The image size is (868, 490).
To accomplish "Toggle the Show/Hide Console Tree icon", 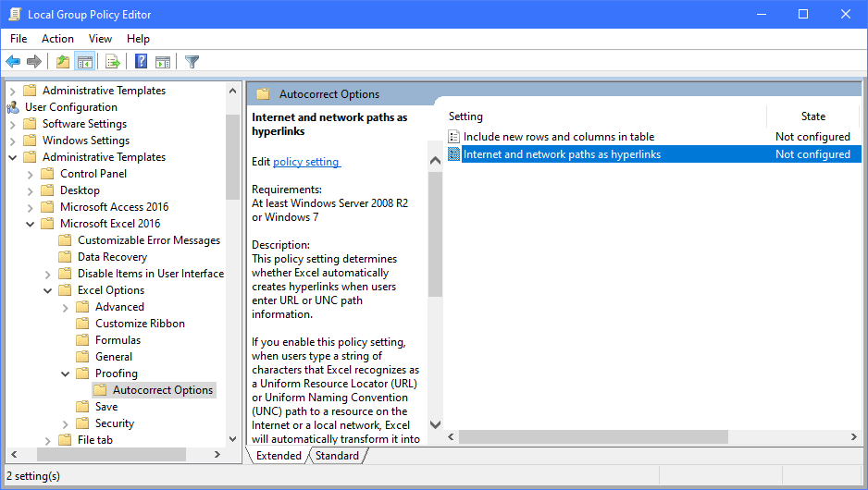I will [85, 61].
